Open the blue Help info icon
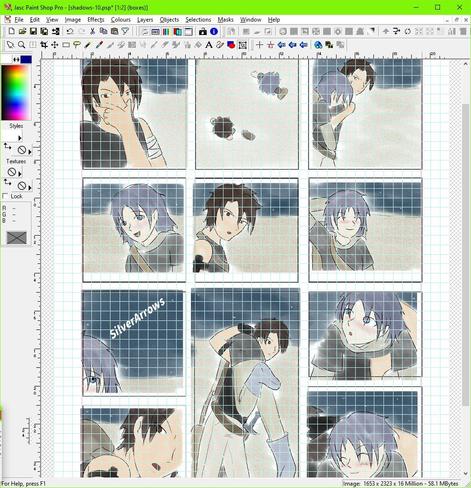Image resolution: width=471 pixels, height=488 pixels. click(214, 32)
